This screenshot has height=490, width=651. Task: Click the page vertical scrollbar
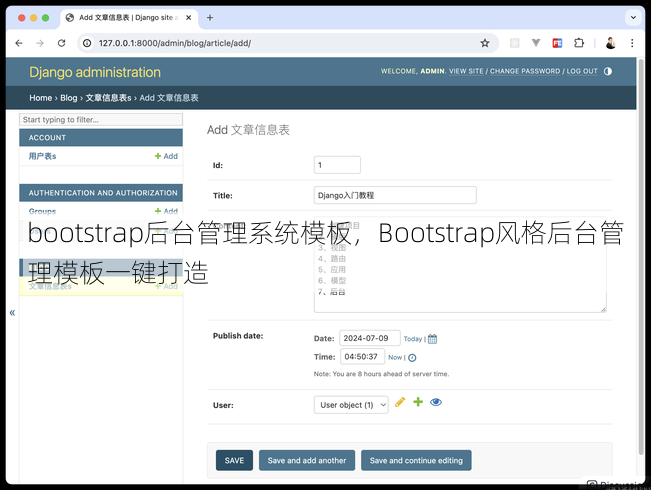coord(641,257)
